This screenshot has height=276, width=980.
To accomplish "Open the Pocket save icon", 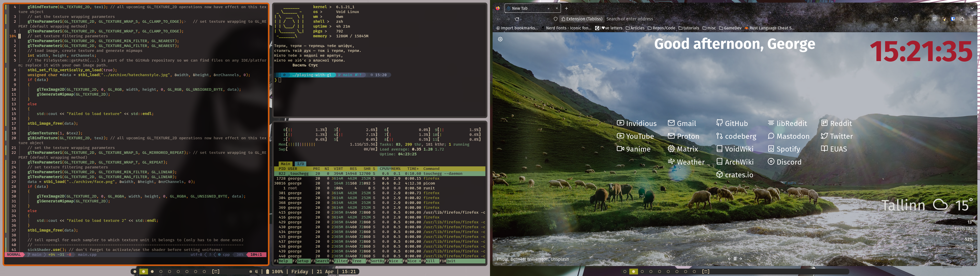I will click(x=934, y=19).
